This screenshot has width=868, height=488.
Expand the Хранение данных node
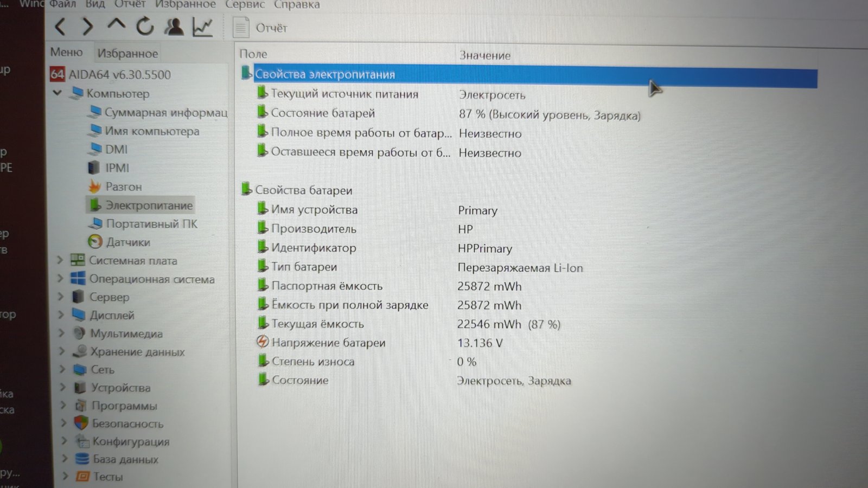coord(62,351)
